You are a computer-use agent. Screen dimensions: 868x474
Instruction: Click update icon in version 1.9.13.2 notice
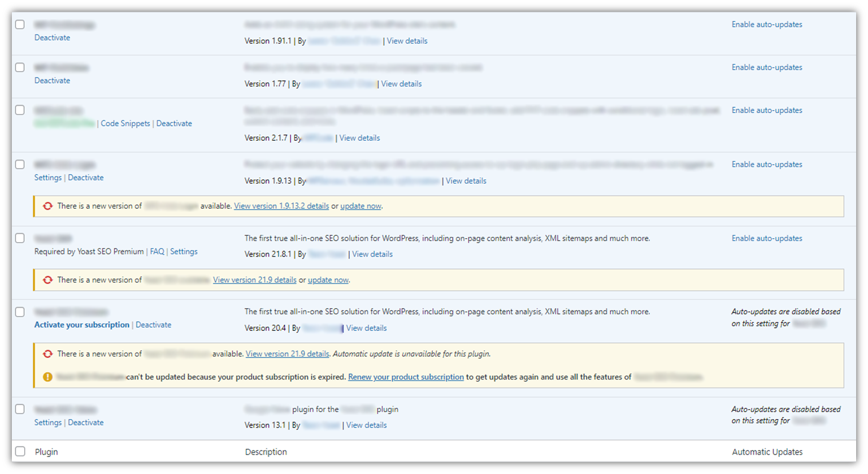coord(48,206)
